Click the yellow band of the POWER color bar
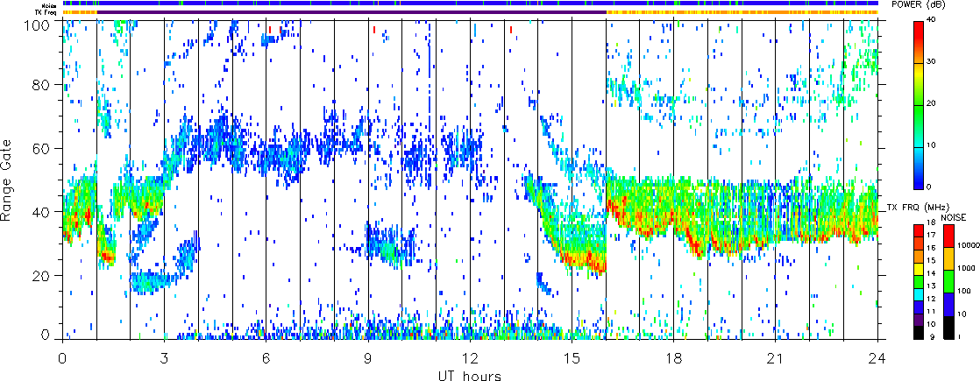 point(918,74)
